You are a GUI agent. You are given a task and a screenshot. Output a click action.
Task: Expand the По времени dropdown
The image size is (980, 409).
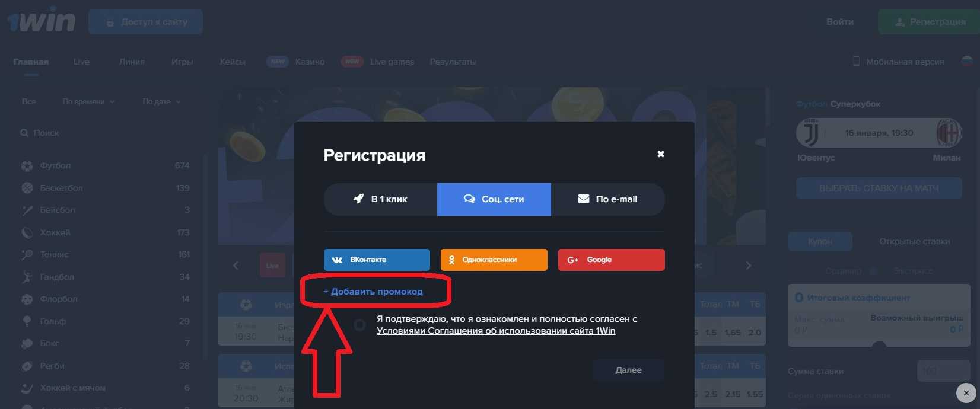pos(88,102)
